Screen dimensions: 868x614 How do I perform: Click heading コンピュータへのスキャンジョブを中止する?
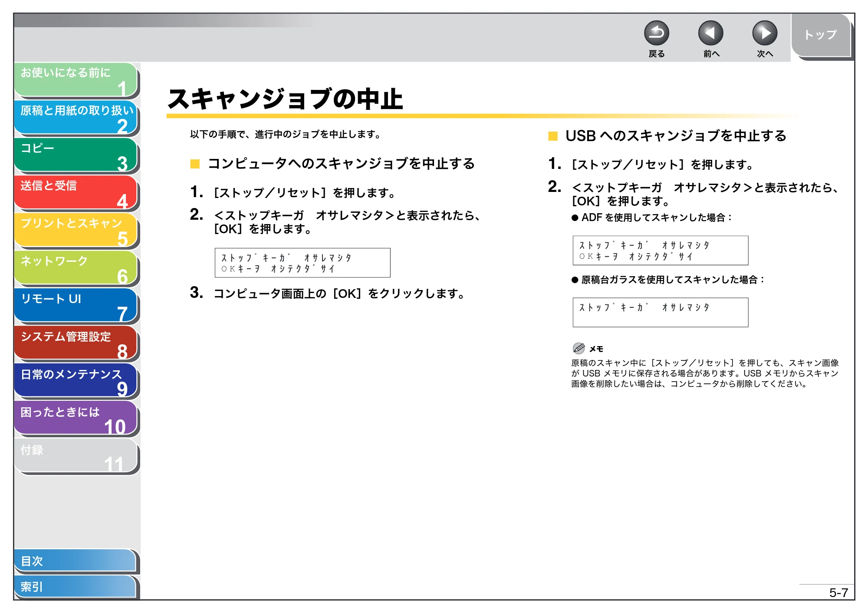[341, 164]
